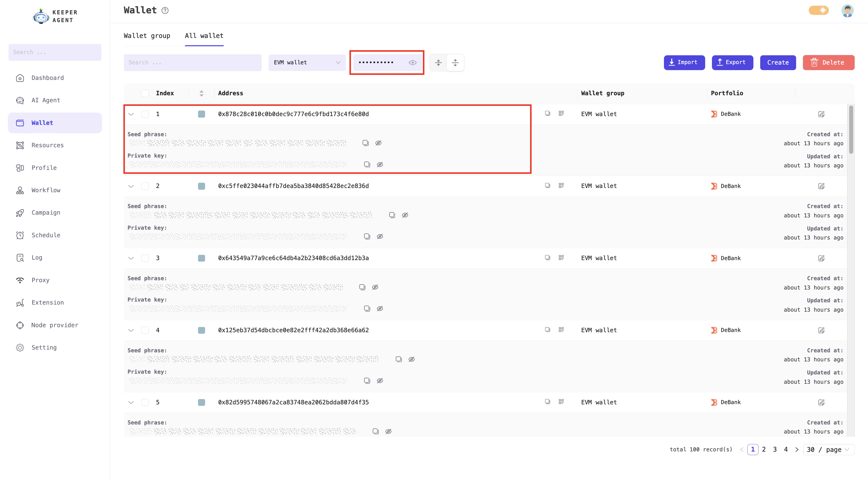Open the EVM wallet type dropdown
The height and width of the screenshot is (480, 868).
point(307,63)
